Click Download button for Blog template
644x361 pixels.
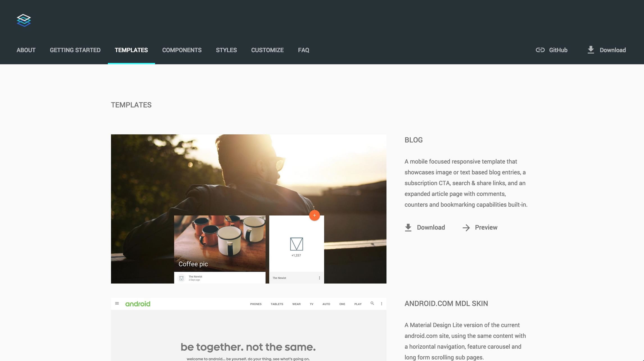click(425, 227)
